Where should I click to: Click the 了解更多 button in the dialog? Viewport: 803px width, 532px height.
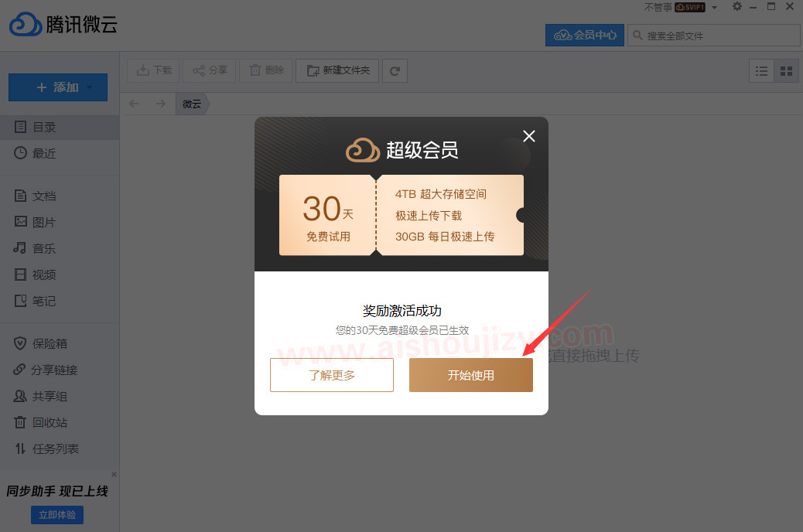pos(332,375)
